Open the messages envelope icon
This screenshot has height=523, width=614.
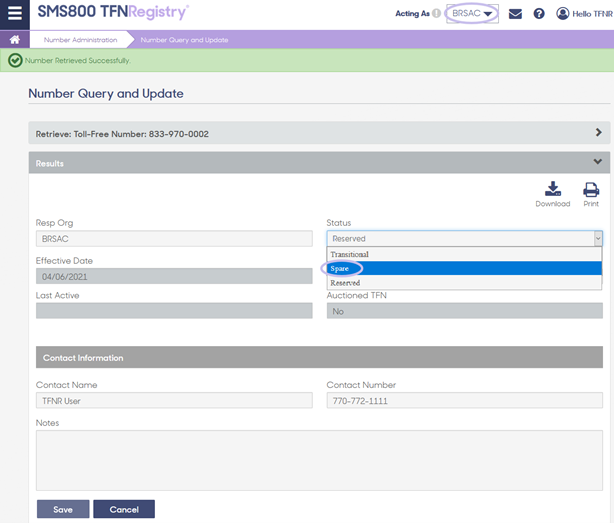[x=515, y=14]
